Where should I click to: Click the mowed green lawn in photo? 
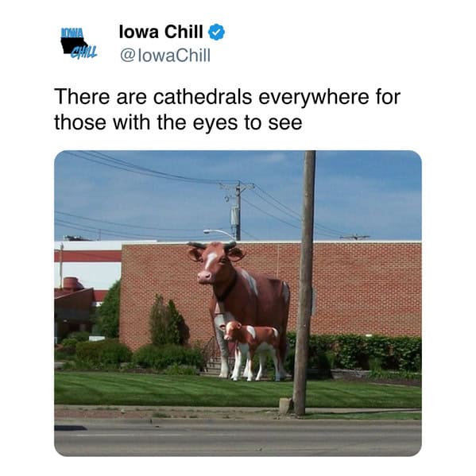coord(238,390)
